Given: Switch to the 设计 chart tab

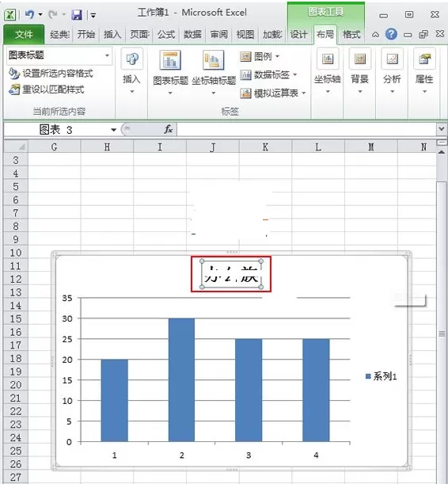Looking at the screenshot, I should [x=298, y=34].
